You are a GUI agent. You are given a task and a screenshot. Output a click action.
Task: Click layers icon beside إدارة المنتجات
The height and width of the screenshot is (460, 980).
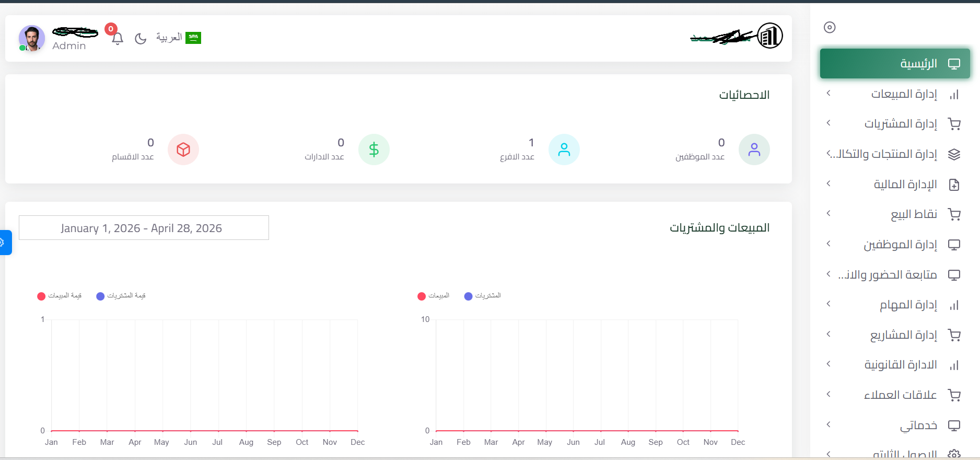(954, 154)
